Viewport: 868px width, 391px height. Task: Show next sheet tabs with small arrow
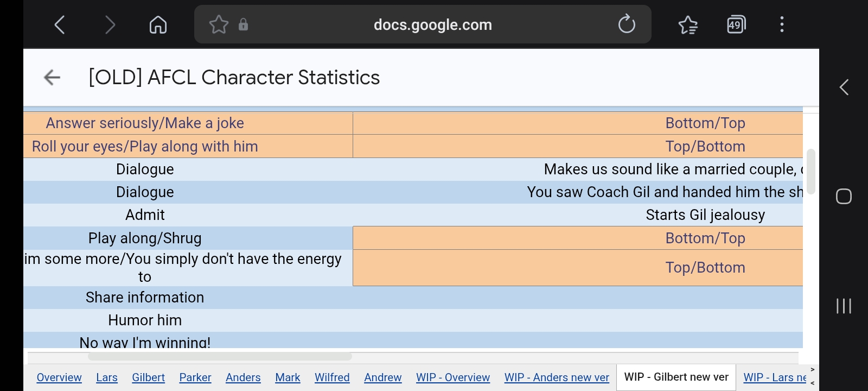coord(812,370)
